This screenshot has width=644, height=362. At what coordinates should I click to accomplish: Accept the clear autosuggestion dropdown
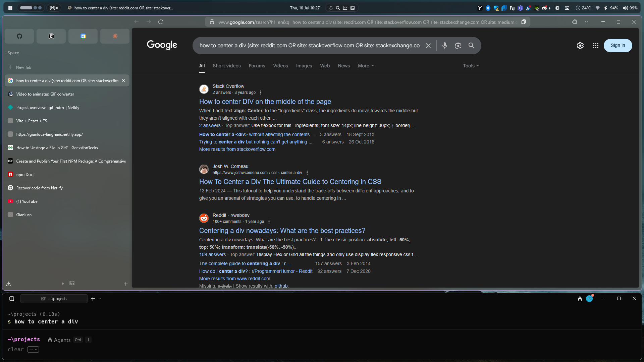[33, 350]
